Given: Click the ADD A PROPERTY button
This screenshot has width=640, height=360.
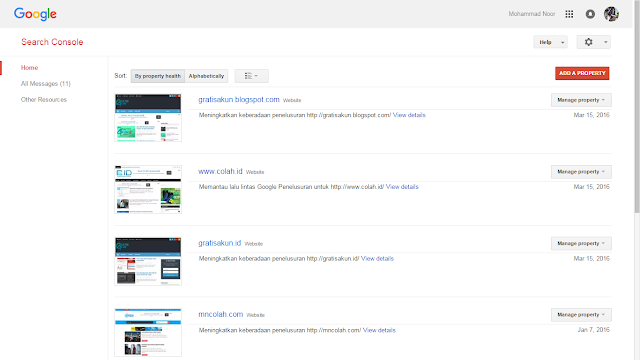Looking at the screenshot, I should tap(582, 73).
